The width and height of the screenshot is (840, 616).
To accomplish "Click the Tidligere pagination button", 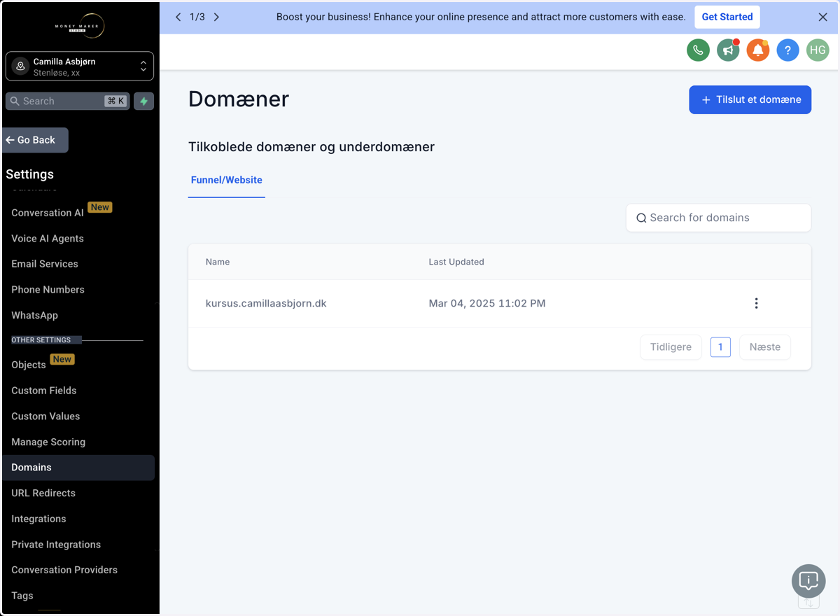I will pyautogui.click(x=671, y=347).
